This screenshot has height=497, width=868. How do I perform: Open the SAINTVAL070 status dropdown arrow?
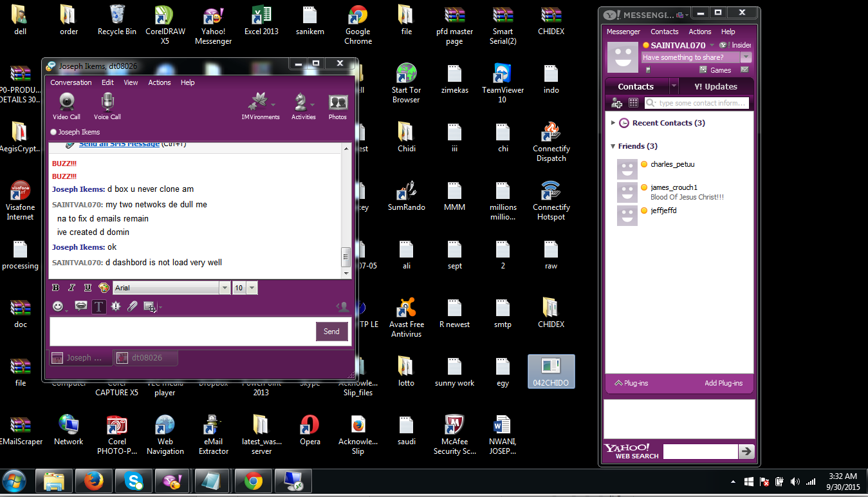tap(711, 46)
